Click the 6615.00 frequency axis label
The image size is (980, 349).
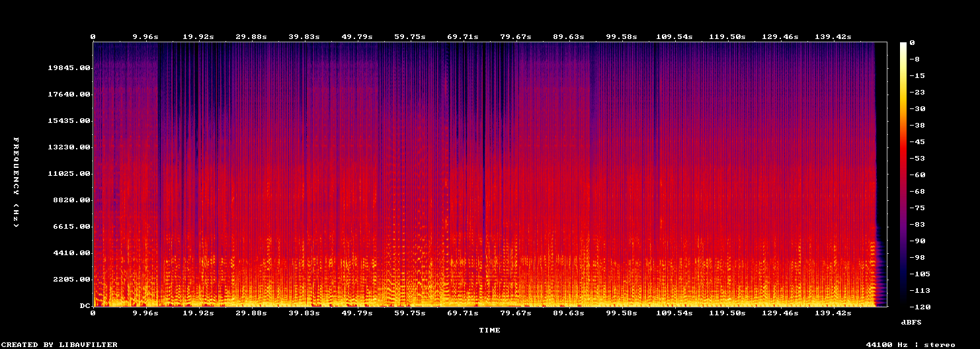(x=71, y=227)
